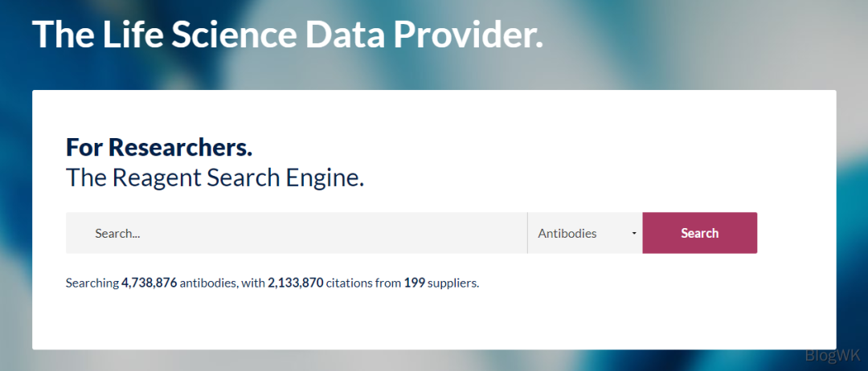Image resolution: width=868 pixels, height=371 pixels.
Task: Click the word 'Provider.' in the top headline
Action: click(x=469, y=35)
